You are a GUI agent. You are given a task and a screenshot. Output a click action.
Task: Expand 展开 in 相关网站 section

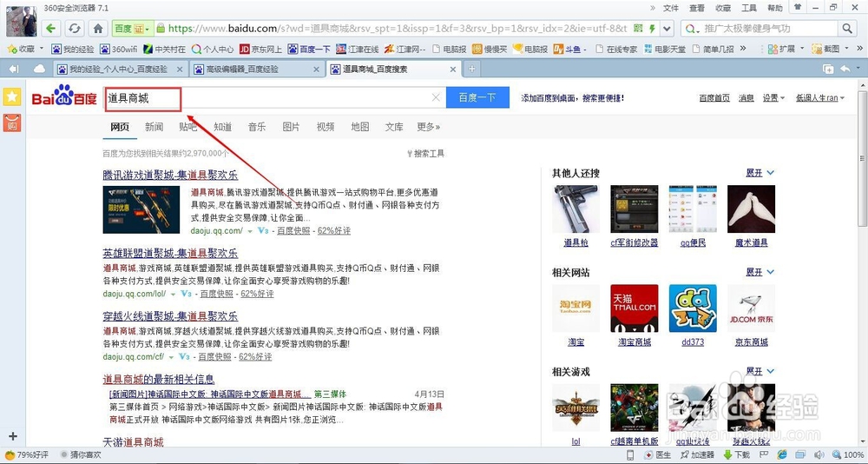760,272
